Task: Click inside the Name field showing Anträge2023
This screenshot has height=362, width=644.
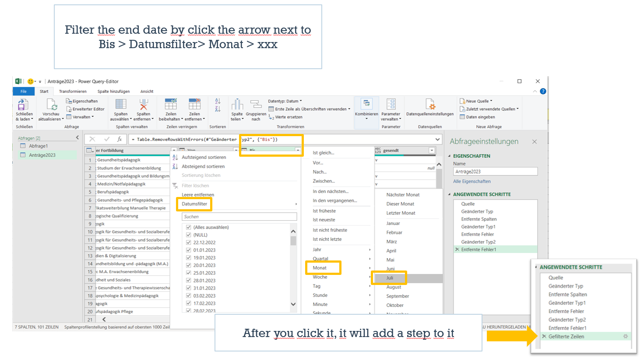Action: pyautogui.click(x=495, y=172)
